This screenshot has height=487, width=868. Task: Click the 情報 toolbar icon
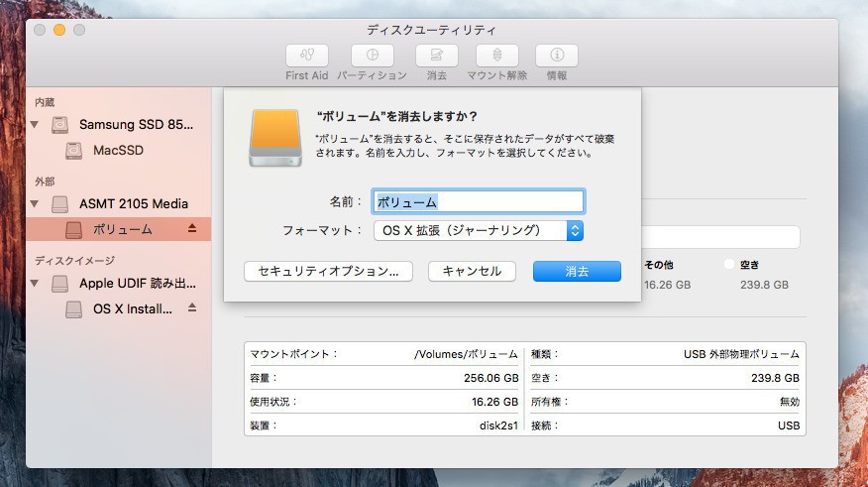tap(557, 56)
